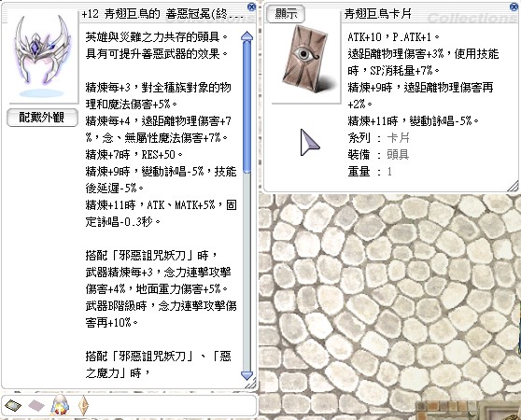Click the line 精煉+11時，變動詠唱-5%
Screen dimensions: 521x420
coord(413,120)
